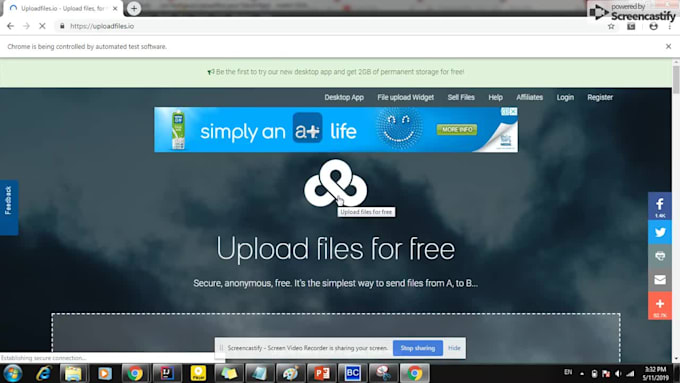This screenshot has width=680, height=383.
Task: Share by email via sidebar icon
Action: pyautogui.click(x=660, y=280)
